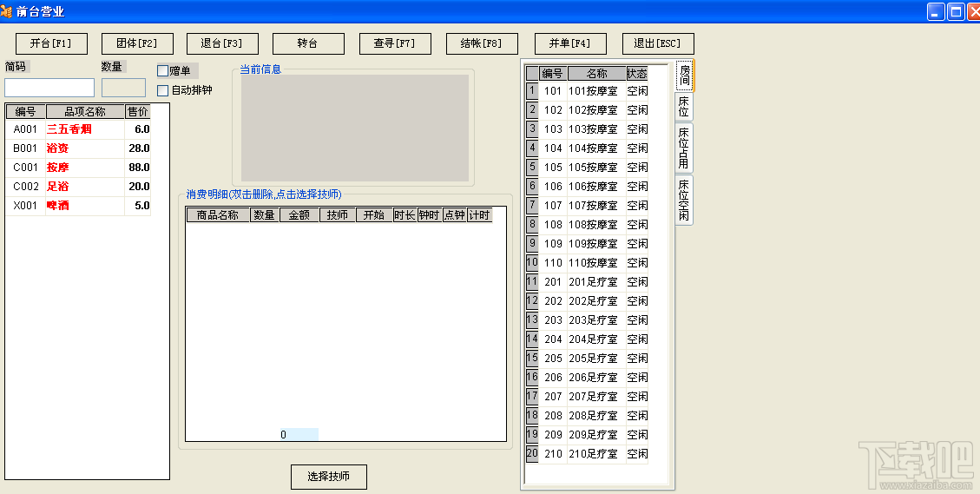The height and width of the screenshot is (494, 980).
Task: Open 查寻[F7] search
Action: 395,43
